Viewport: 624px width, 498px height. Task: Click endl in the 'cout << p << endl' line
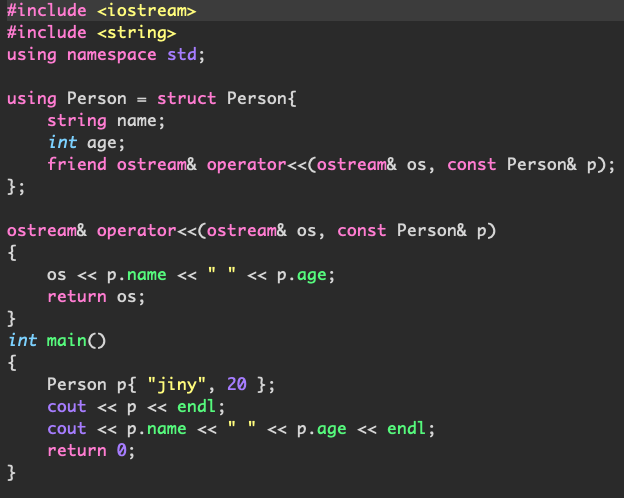(196, 406)
